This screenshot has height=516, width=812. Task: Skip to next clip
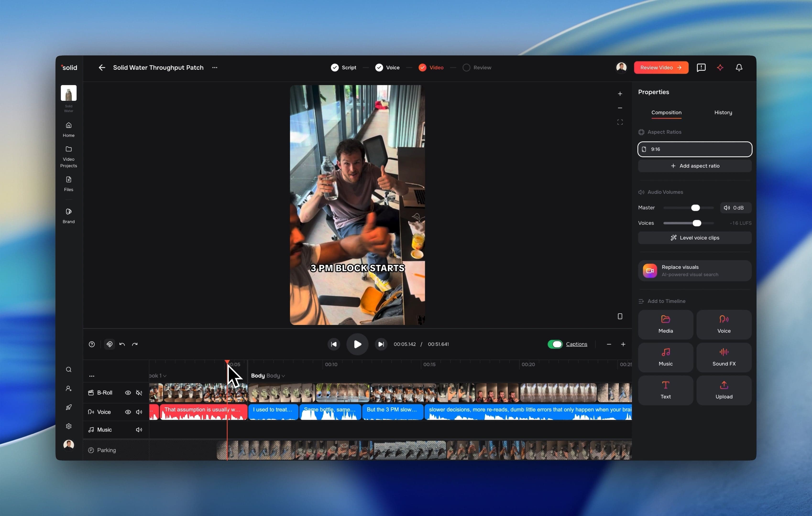(x=381, y=344)
